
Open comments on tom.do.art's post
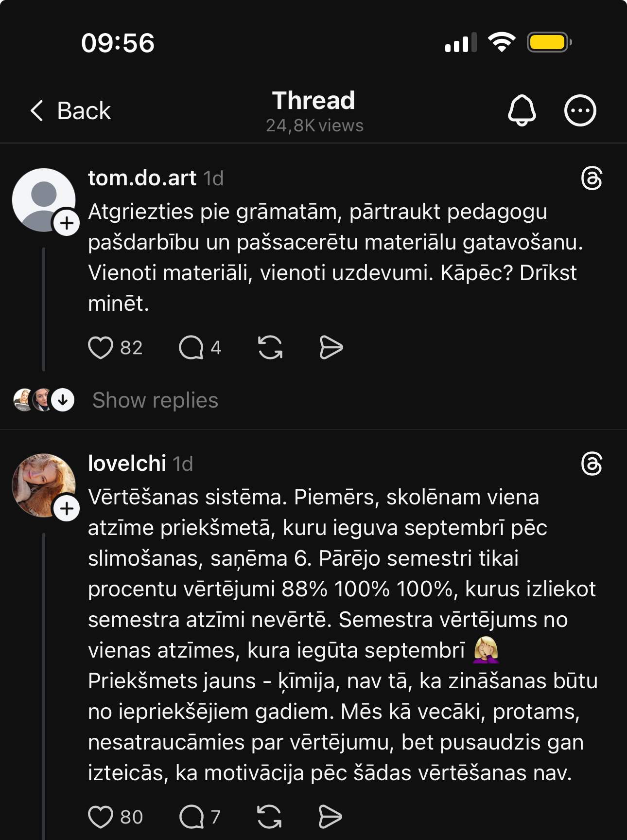coord(191,348)
